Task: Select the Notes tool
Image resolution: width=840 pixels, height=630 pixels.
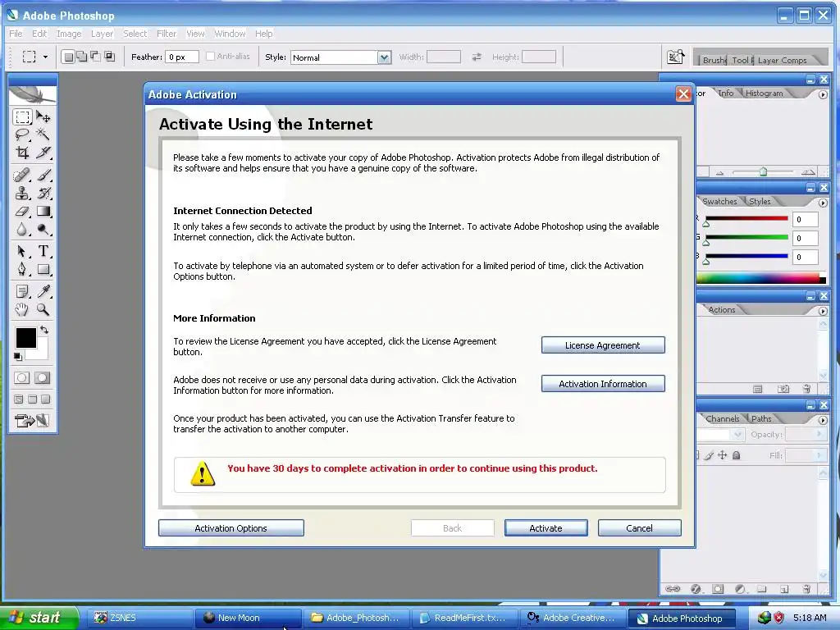Action: [22, 291]
